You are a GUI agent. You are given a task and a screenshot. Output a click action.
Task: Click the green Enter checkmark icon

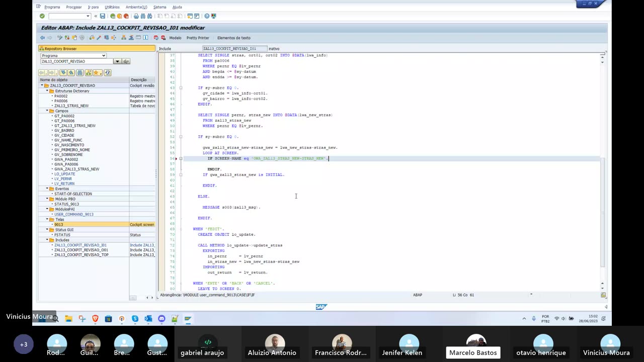click(x=42, y=16)
